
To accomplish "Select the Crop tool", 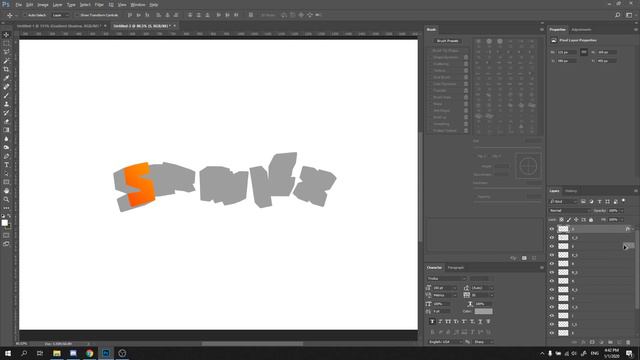I will click(x=6, y=69).
